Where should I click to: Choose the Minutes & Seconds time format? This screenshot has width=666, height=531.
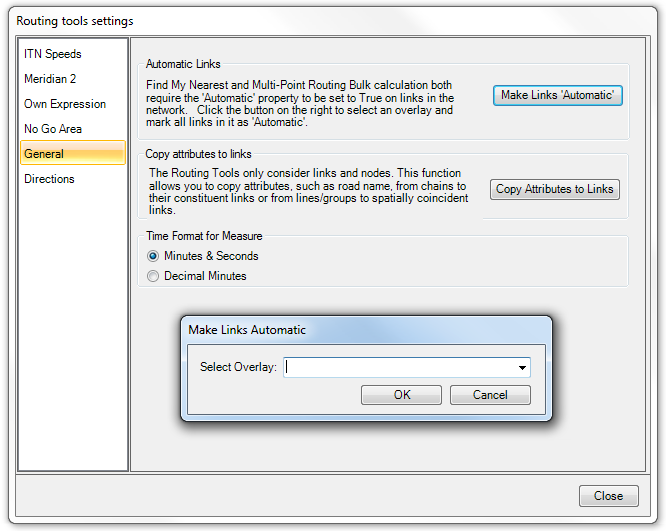coord(153,256)
